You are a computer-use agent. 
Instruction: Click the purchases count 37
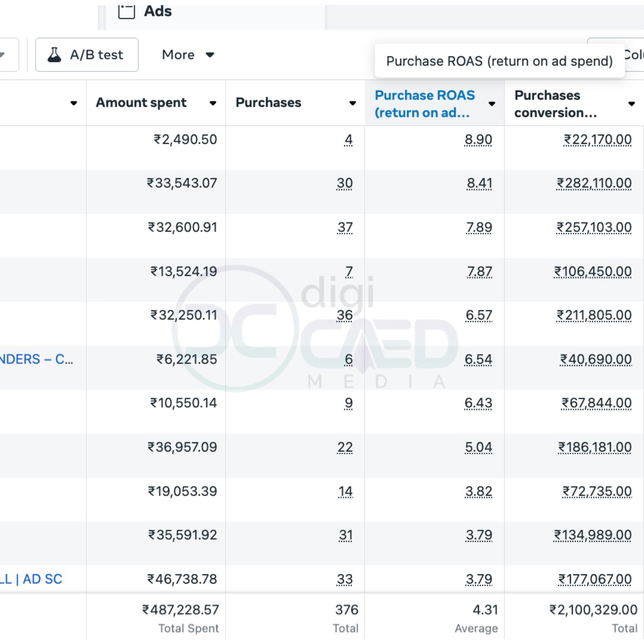[345, 227]
